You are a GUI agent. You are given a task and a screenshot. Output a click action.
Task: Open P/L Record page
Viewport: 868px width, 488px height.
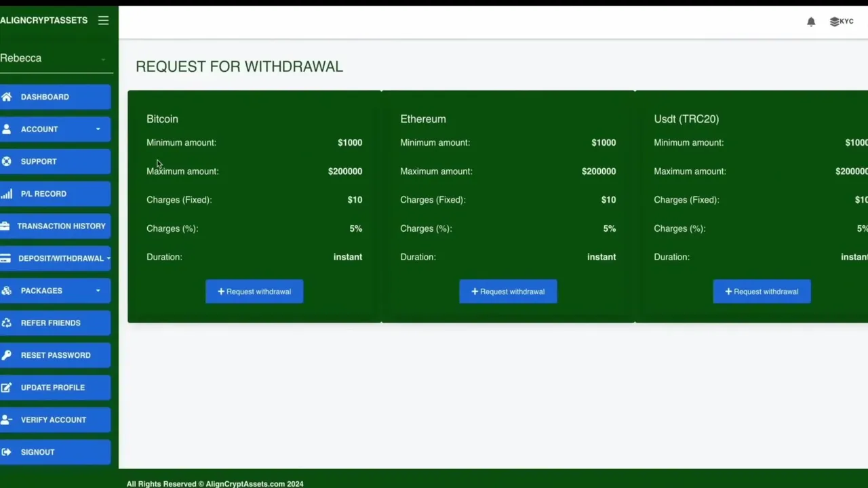tap(55, 194)
